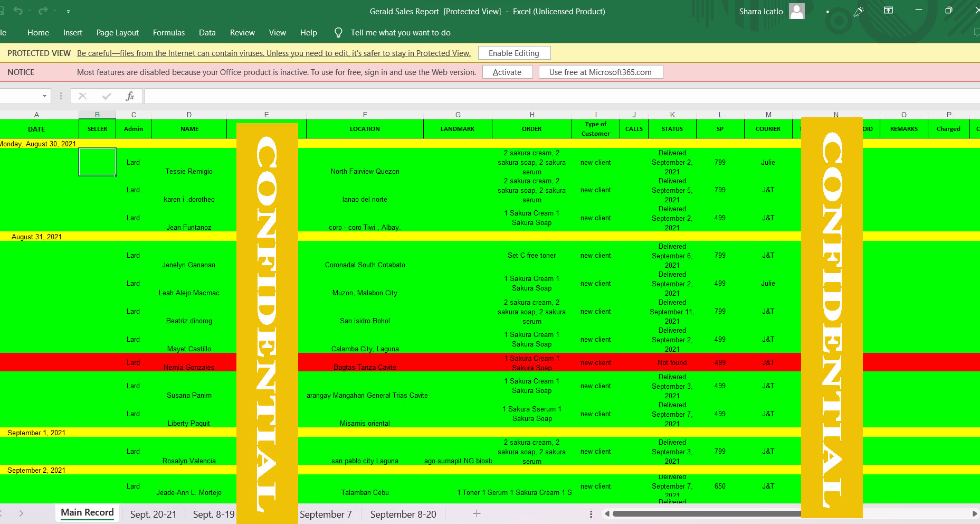Click into the formula bar input

[562, 96]
